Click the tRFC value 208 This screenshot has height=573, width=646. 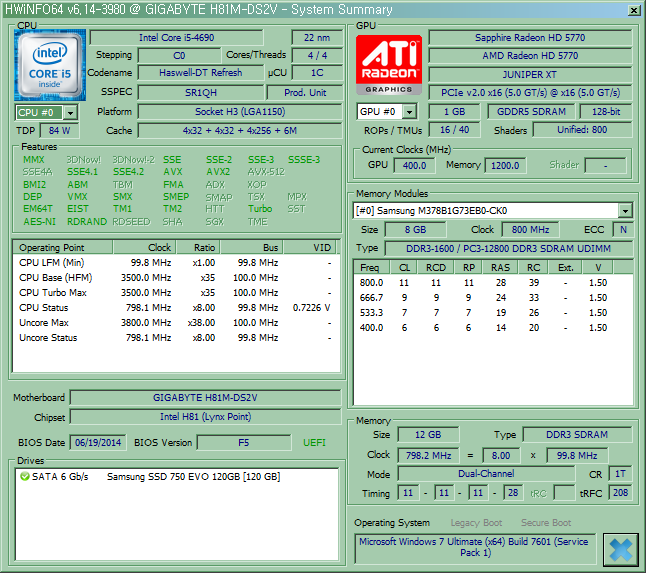pos(620,493)
